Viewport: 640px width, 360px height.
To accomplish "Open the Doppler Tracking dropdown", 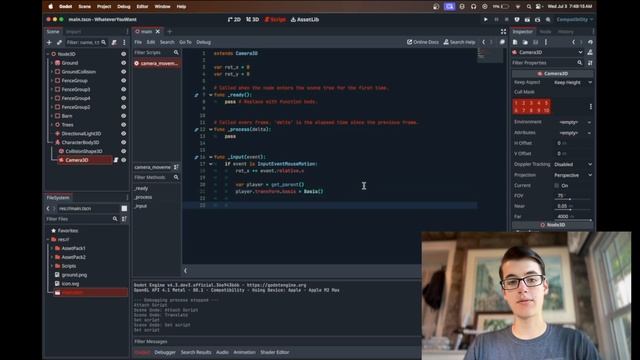I will [573, 164].
